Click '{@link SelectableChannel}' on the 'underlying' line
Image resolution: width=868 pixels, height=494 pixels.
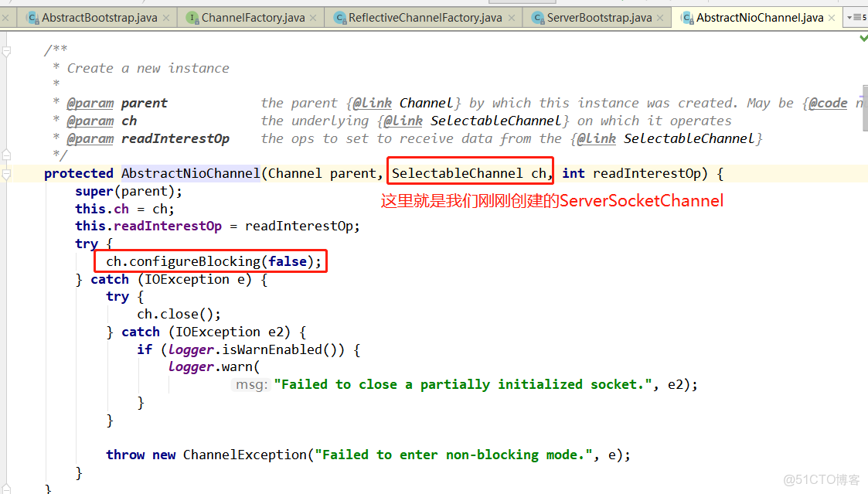(x=473, y=121)
